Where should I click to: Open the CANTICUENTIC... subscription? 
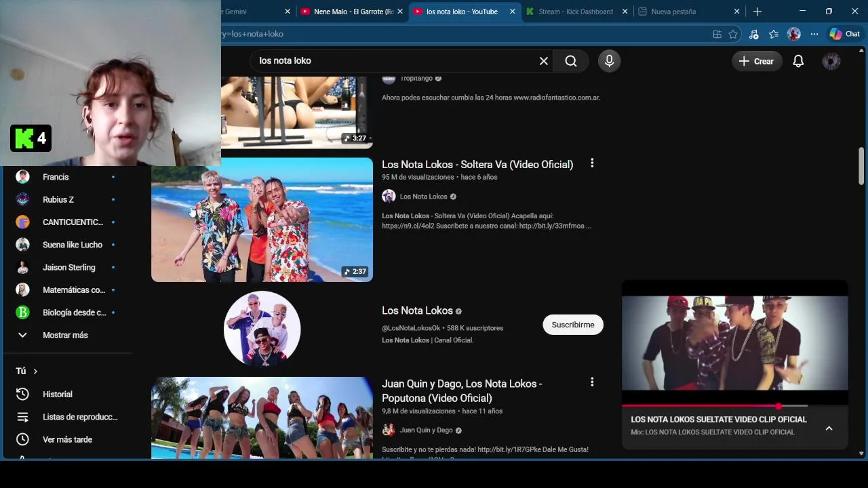point(66,222)
